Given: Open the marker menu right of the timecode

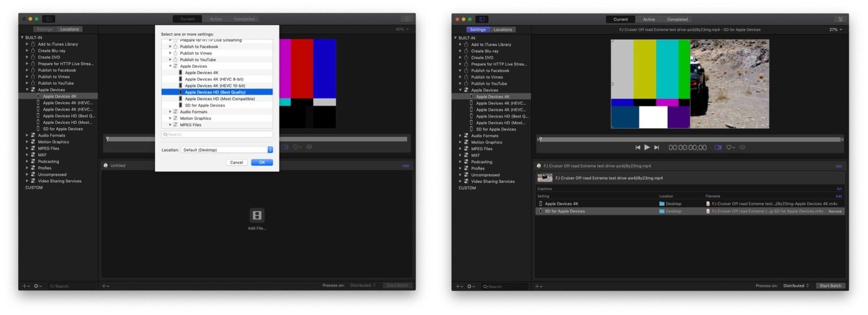Looking at the screenshot, I should (730, 147).
